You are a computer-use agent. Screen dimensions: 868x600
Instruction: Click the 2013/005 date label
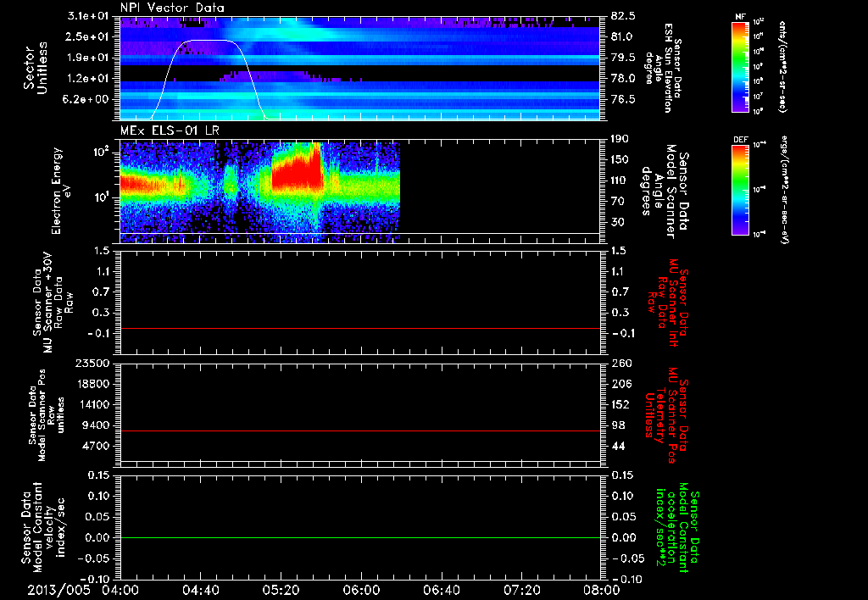tap(58, 590)
